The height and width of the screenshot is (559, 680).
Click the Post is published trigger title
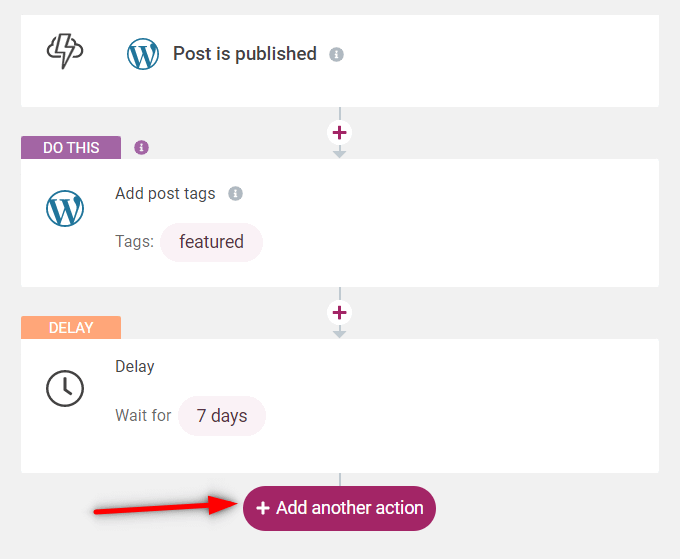(245, 54)
